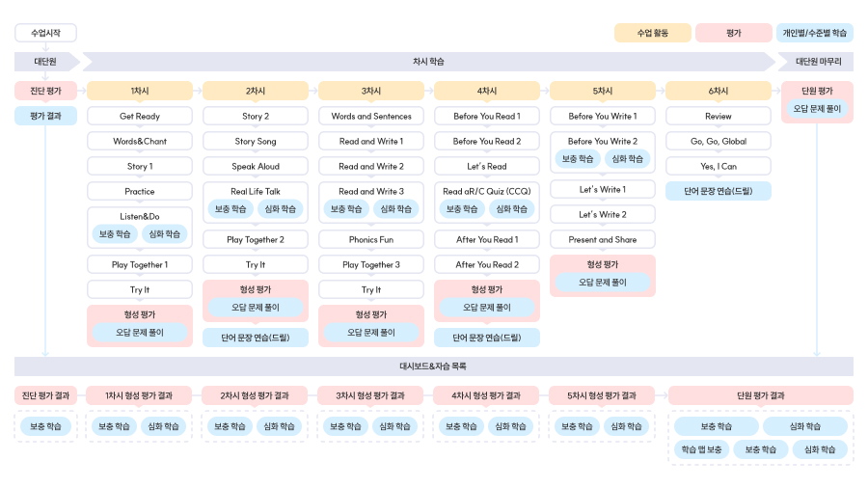This screenshot has width=868, height=488.
Task: Open the Story Song activity
Action: pos(256,141)
